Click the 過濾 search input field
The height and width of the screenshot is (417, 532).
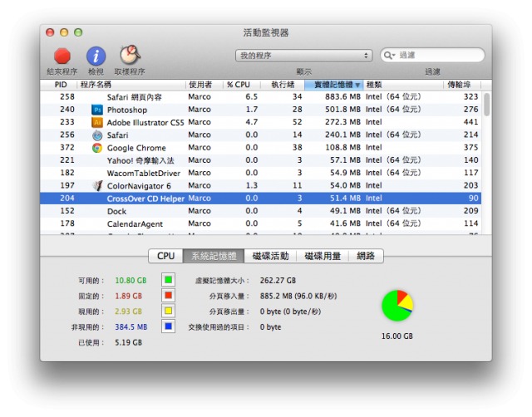(x=432, y=56)
